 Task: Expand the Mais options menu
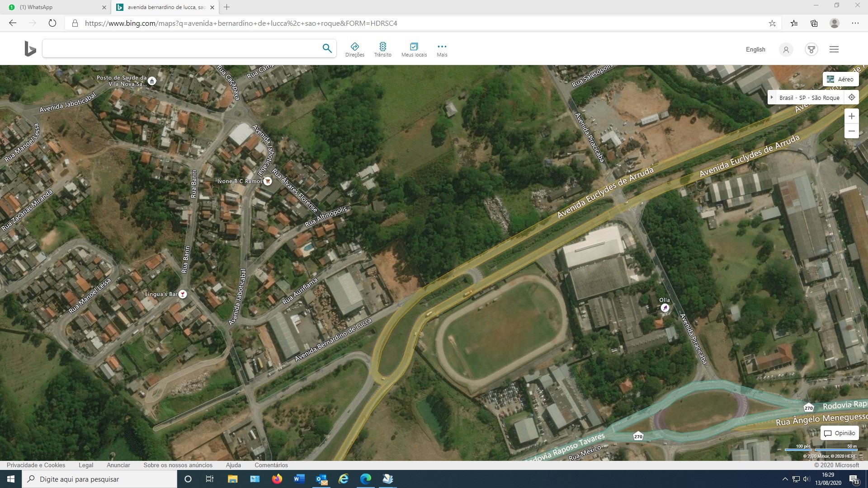(442, 49)
